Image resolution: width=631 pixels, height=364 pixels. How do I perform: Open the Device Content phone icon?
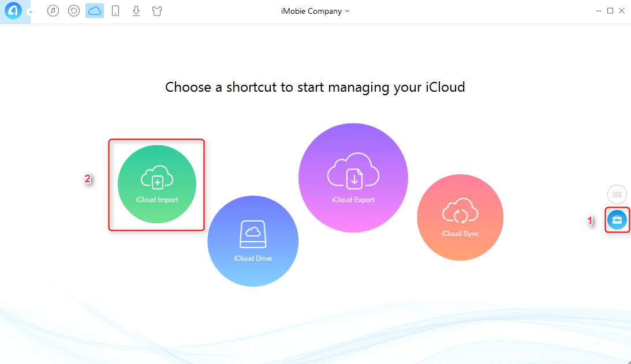[115, 11]
